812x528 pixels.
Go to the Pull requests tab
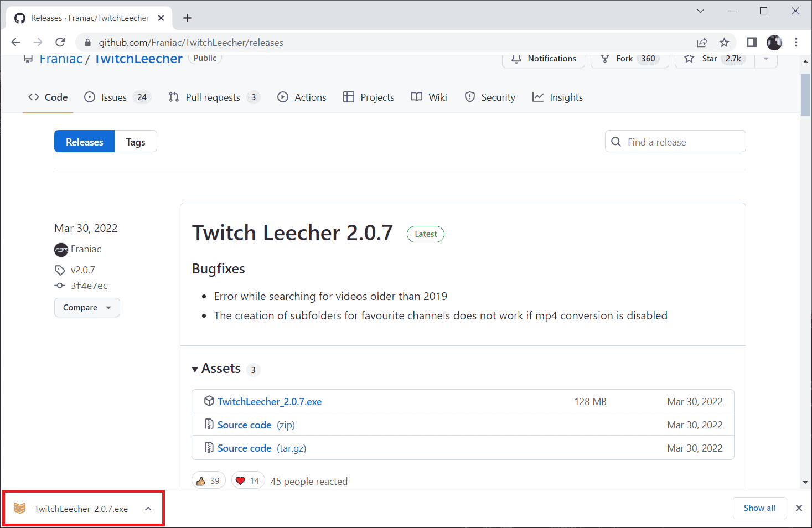tap(213, 97)
